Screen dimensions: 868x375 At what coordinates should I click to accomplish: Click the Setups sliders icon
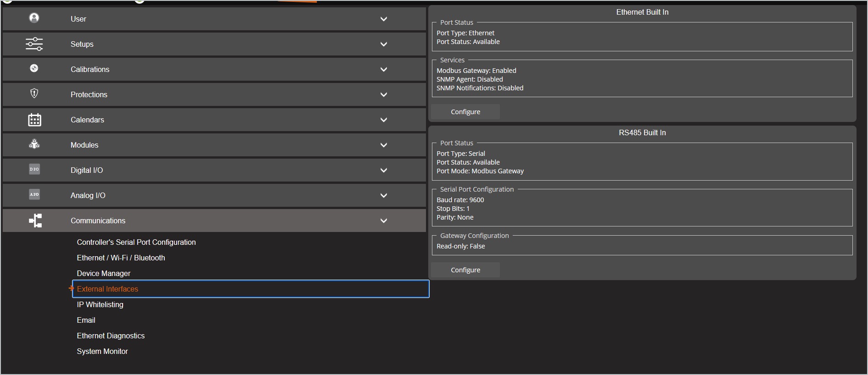tap(34, 44)
